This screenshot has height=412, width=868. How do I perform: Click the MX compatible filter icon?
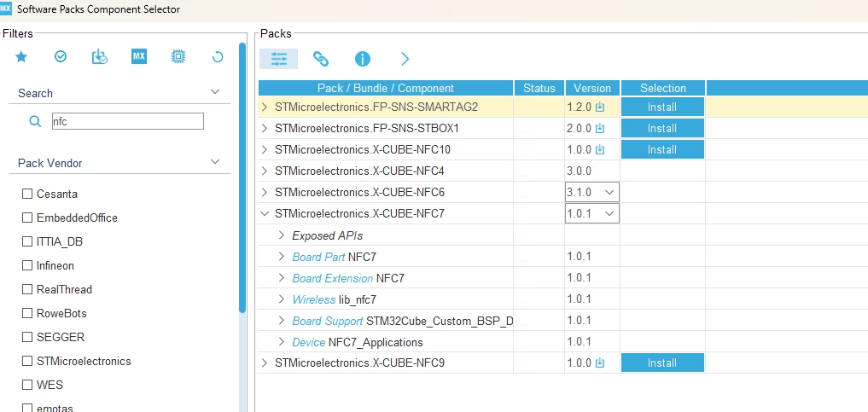coord(139,56)
